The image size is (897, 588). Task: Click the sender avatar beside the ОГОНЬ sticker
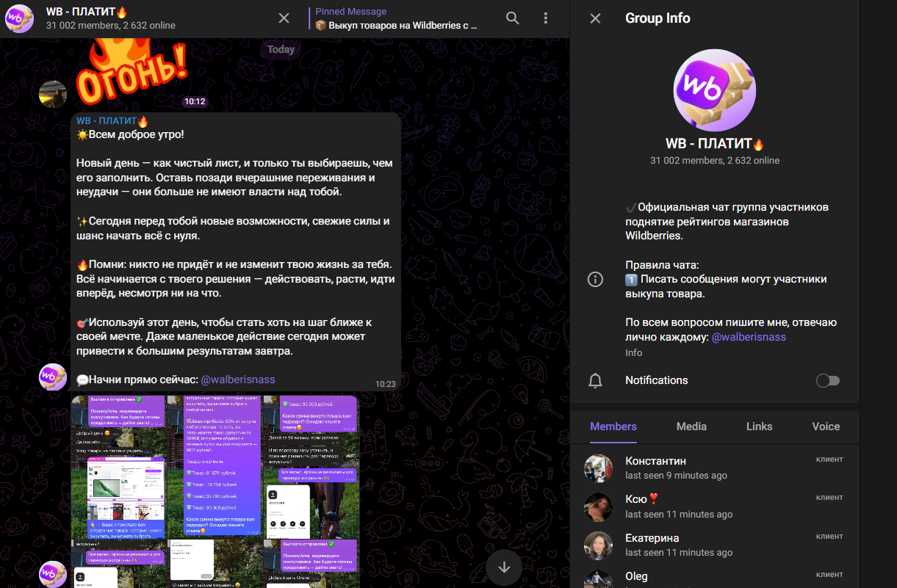53,94
